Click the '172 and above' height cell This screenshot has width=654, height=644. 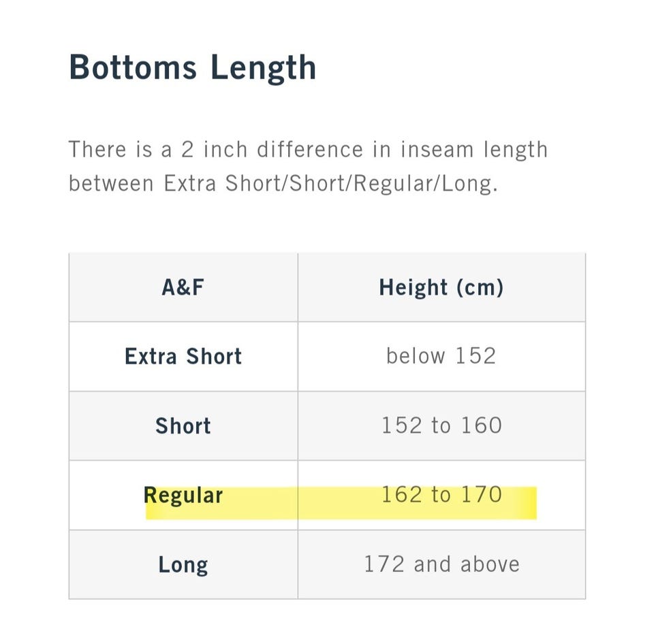(x=441, y=564)
